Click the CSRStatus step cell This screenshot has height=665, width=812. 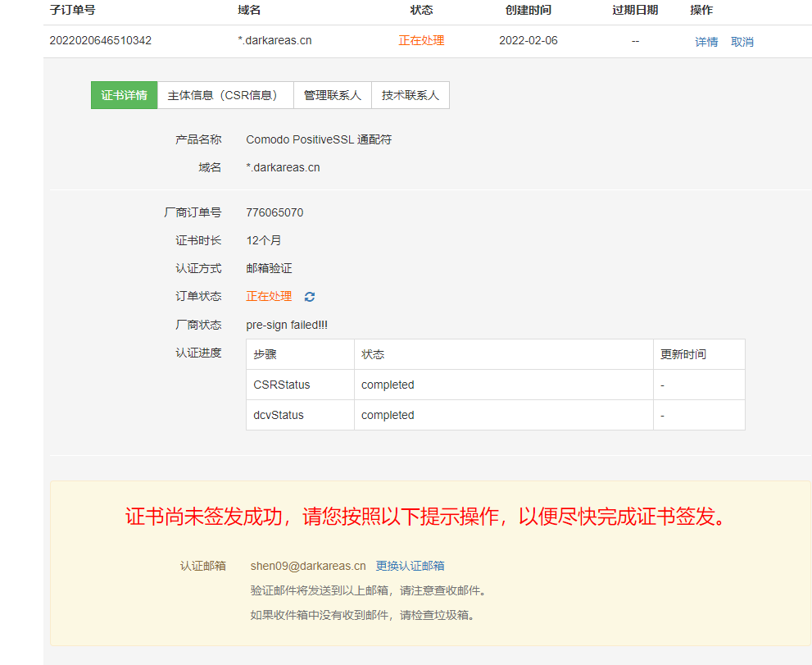(282, 385)
